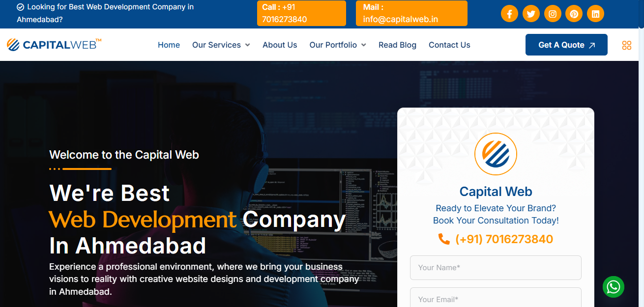Open the orange grid menu icon
The width and height of the screenshot is (644, 307).
click(x=626, y=45)
